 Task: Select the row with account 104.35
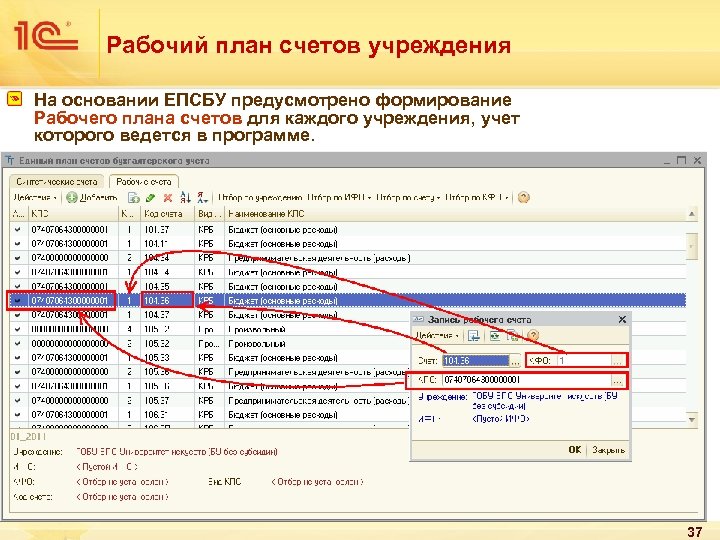[348, 287]
